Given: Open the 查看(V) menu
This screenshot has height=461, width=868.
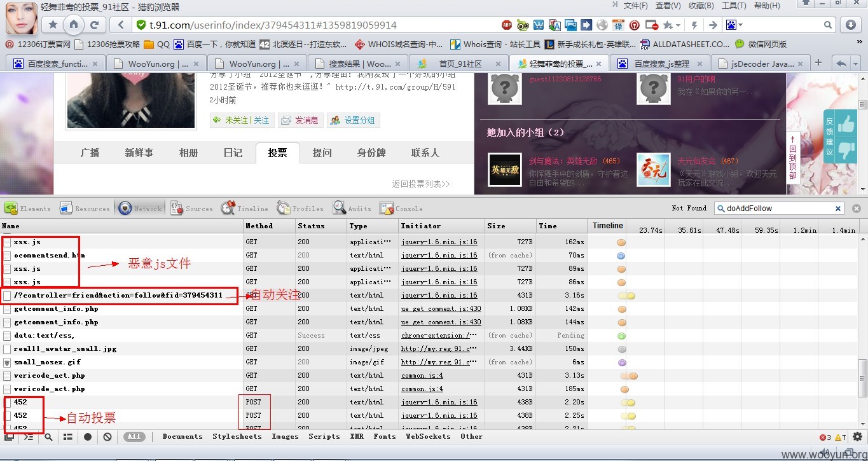Looking at the screenshot, I should click(668, 6).
